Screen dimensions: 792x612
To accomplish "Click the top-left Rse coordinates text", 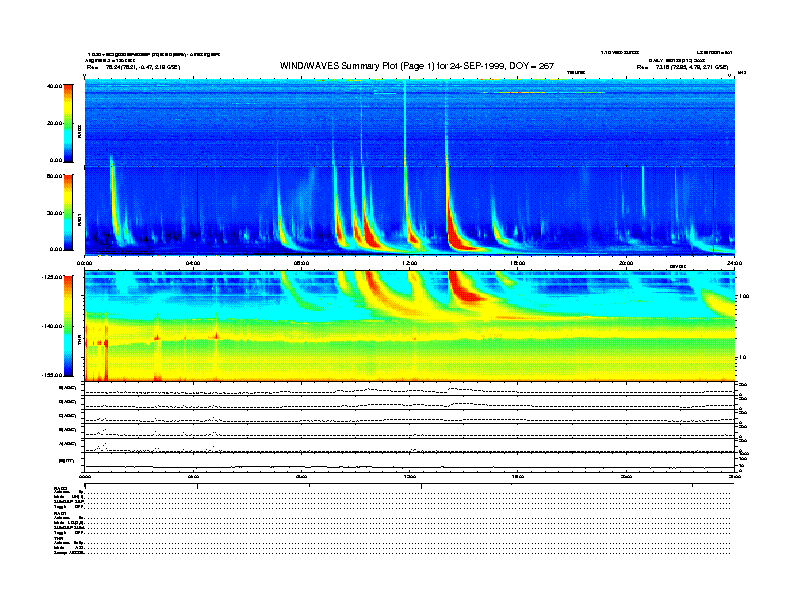I will point(133,67).
